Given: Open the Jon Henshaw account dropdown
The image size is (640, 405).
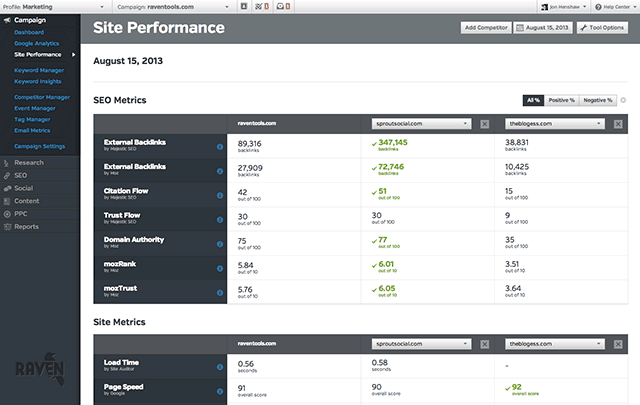Looking at the screenshot, I should [564, 7].
